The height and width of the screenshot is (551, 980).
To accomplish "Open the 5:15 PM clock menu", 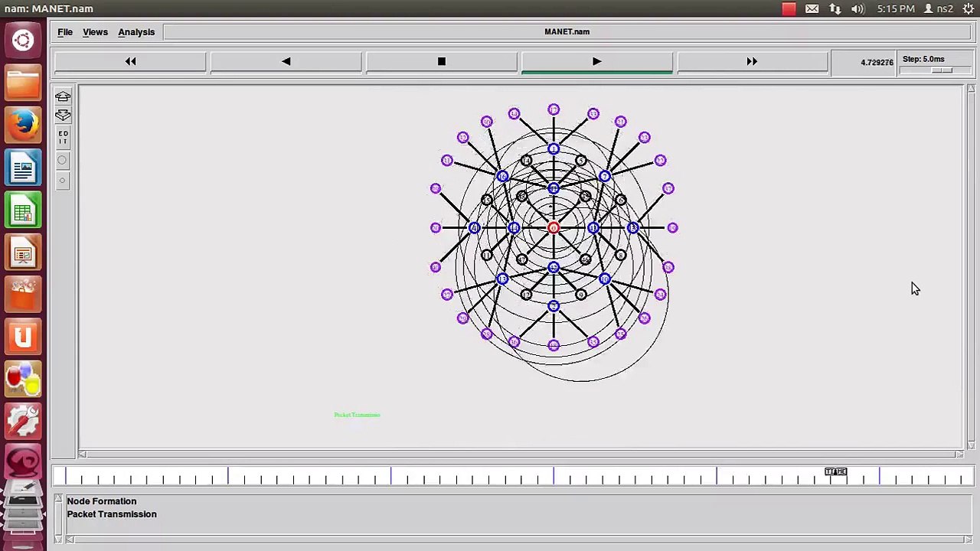I will (896, 9).
